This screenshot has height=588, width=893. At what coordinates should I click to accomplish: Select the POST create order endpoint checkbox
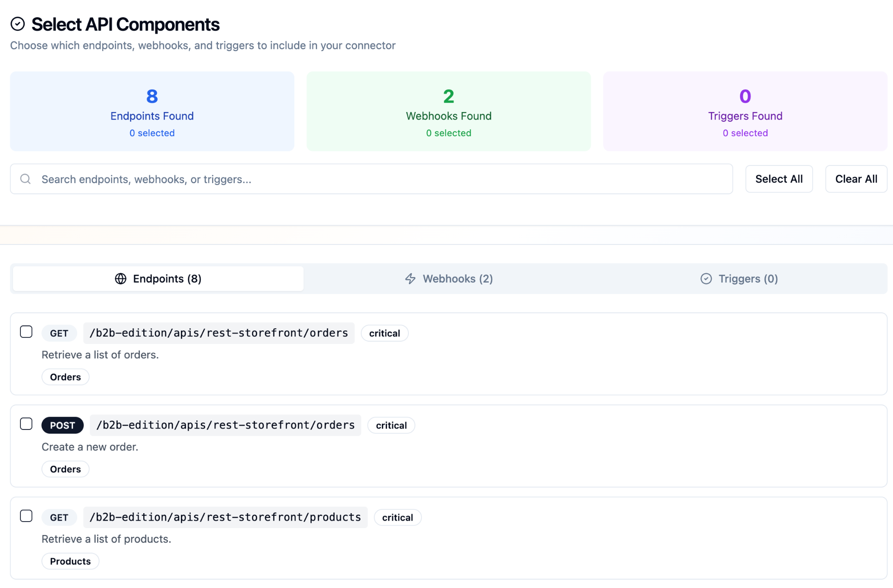(x=27, y=424)
